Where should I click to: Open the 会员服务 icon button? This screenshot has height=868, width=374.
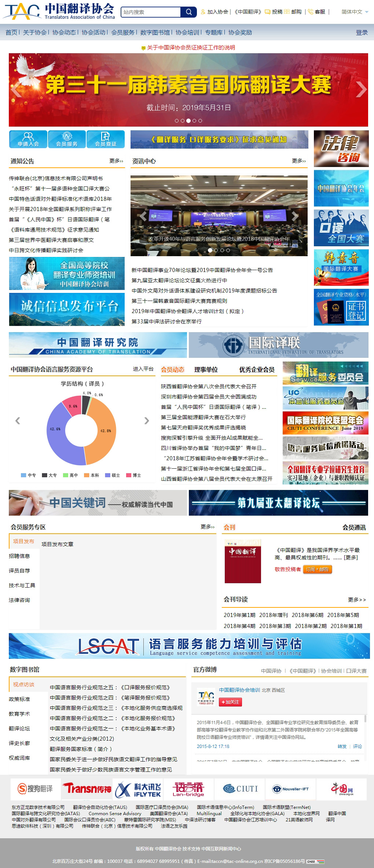point(67,139)
